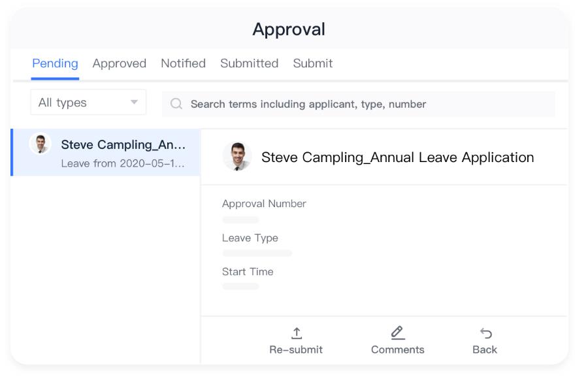Click the Re-submit button label
Image resolution: width=588 pixels, height=379 pixels.
[296, 350]
